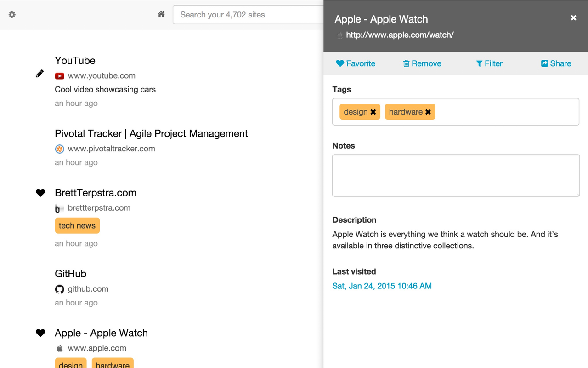The width and height of the screenshot is (588, 368).
Task: Click www.youtube.com URL text
Action: 102,75
